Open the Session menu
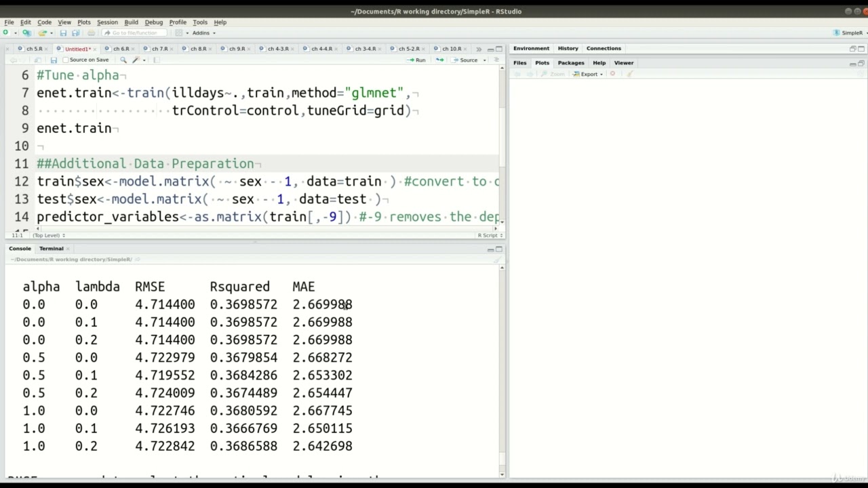 [x=107, y=22]
